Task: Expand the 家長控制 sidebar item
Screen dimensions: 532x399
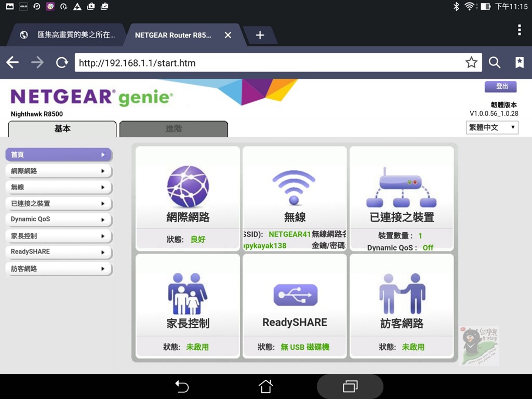Action: click(58, 236)
